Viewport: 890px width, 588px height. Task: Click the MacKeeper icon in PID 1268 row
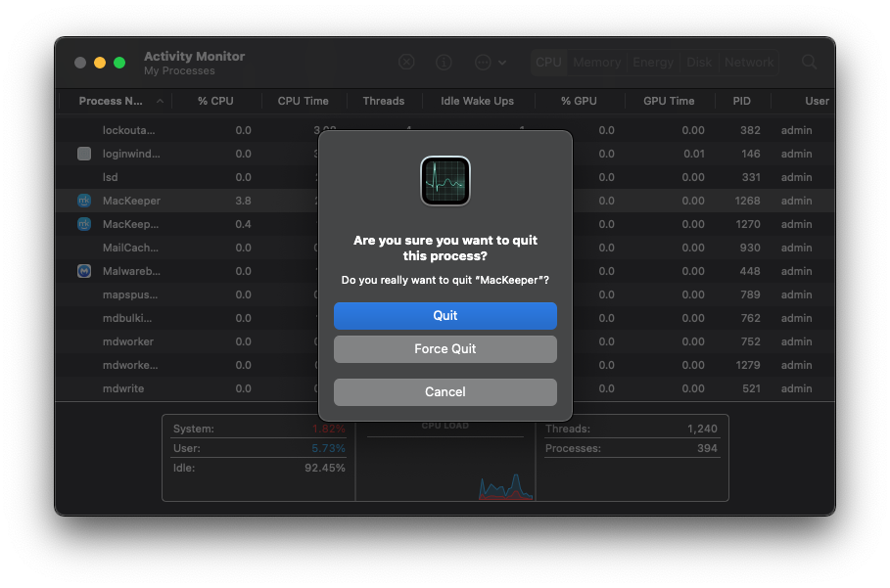tap(84, 201)
